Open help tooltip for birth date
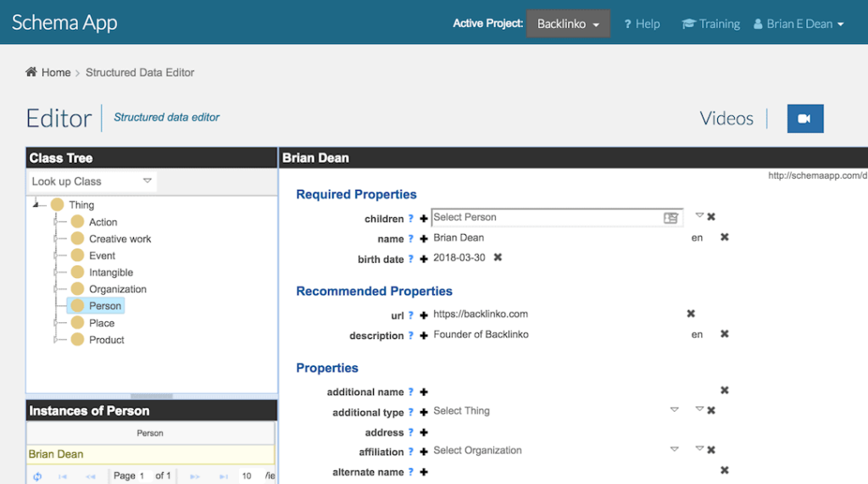 tap(411, 259)
